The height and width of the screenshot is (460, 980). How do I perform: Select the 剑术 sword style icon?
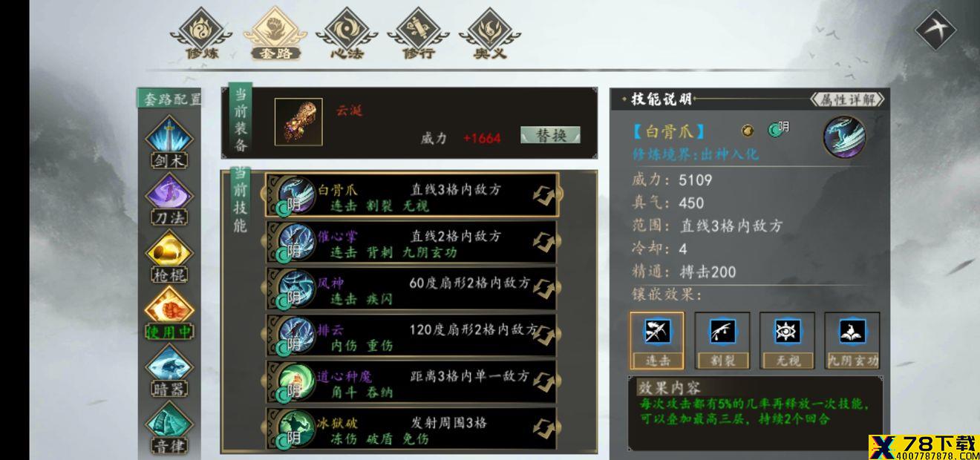(169, 141)
